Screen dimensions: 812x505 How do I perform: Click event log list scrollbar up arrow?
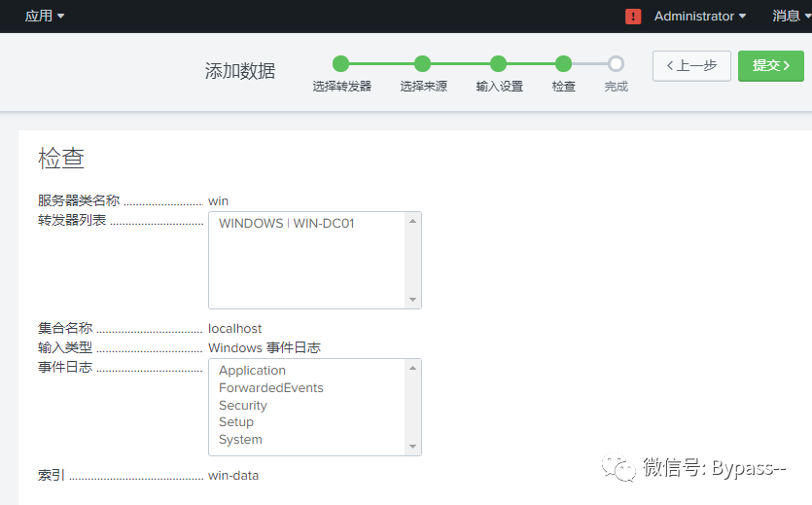tap(412, 368)
